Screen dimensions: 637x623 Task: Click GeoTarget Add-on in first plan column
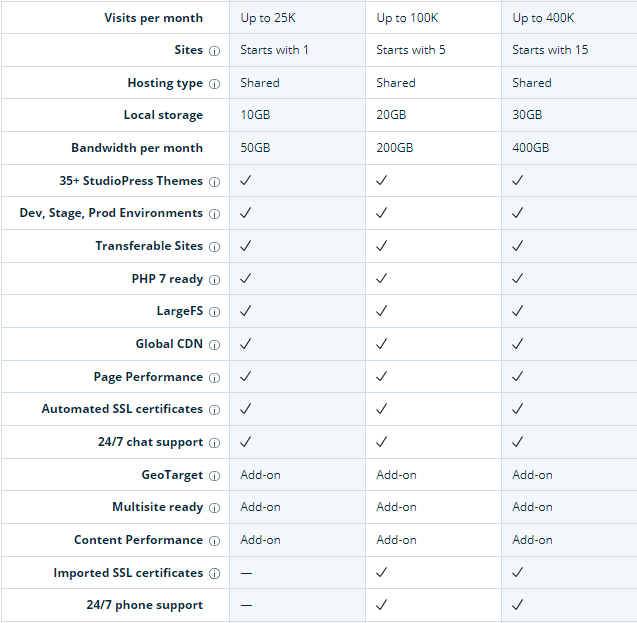pyautogui.click(x=260, y=475)
